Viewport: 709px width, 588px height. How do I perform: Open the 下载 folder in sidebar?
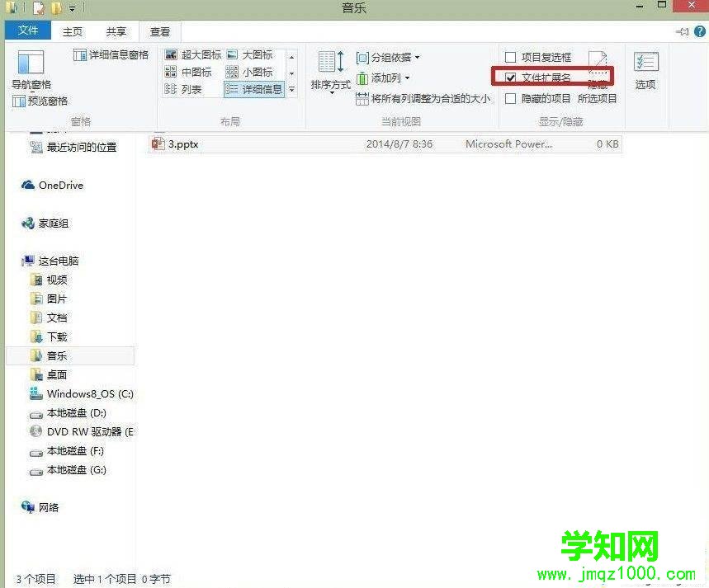(49, 336)
